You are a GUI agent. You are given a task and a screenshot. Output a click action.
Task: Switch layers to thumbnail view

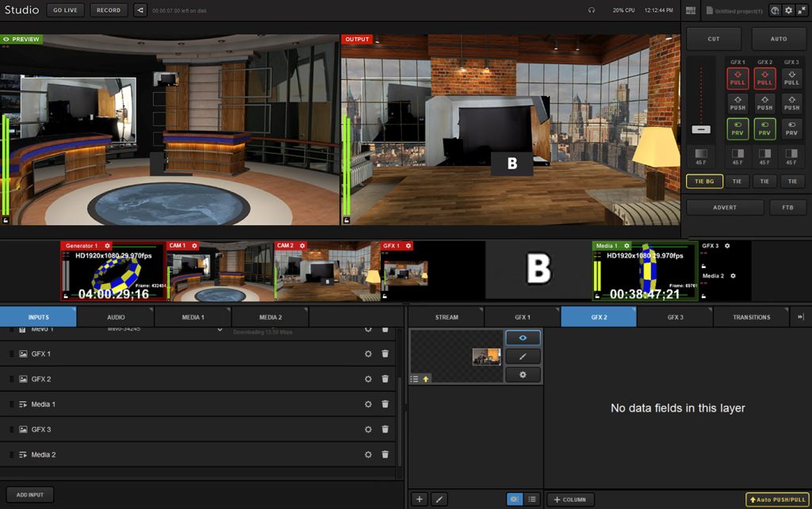click(514, 499)
